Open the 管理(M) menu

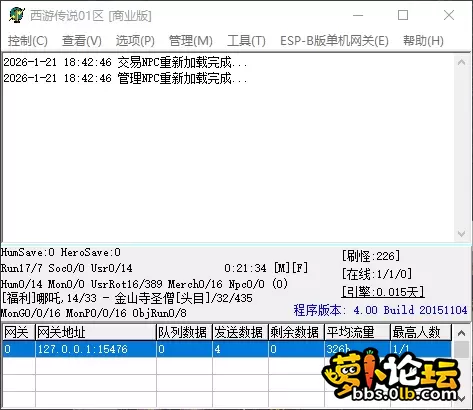pos(191,41)
